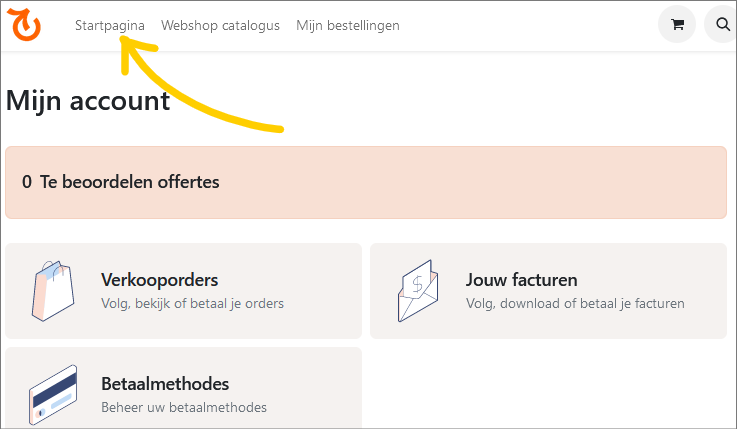Click the orange company logo
This screenshot has height=429, width=737.
click(x=26, y=25)
